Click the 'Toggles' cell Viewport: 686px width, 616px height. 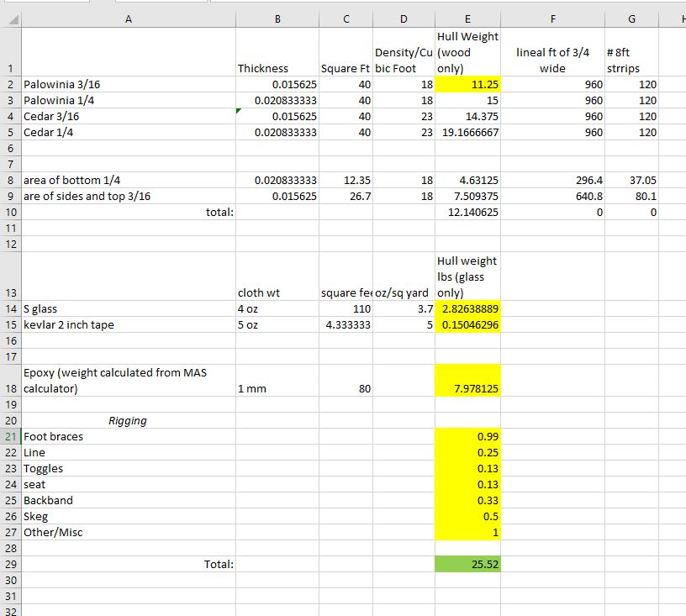click(x=129, y=468)
